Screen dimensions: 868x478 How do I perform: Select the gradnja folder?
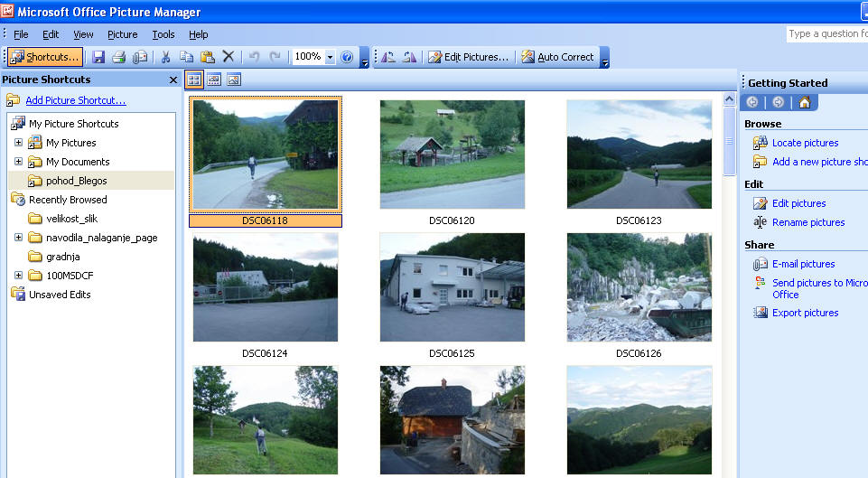63,257
